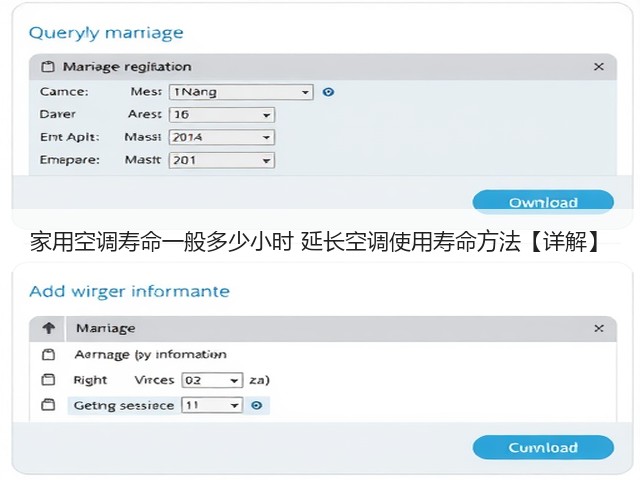Close the Mariage regifation panel

599,67
